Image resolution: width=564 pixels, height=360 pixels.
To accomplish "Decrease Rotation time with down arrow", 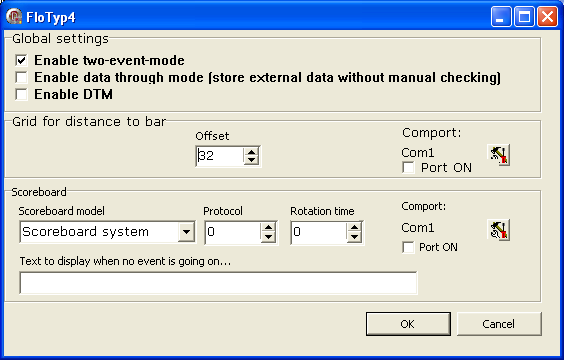I will tap(354, 237).
